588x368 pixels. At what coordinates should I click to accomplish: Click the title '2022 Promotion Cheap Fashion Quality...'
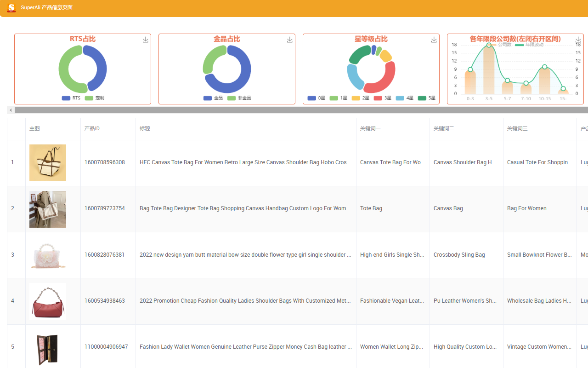click(x=246, y=301)
